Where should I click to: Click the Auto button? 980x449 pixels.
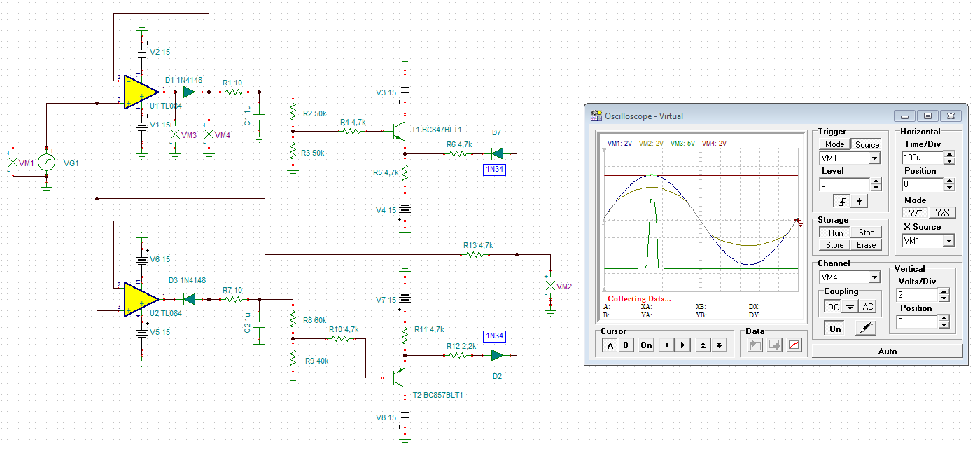(x=887, y=351)
